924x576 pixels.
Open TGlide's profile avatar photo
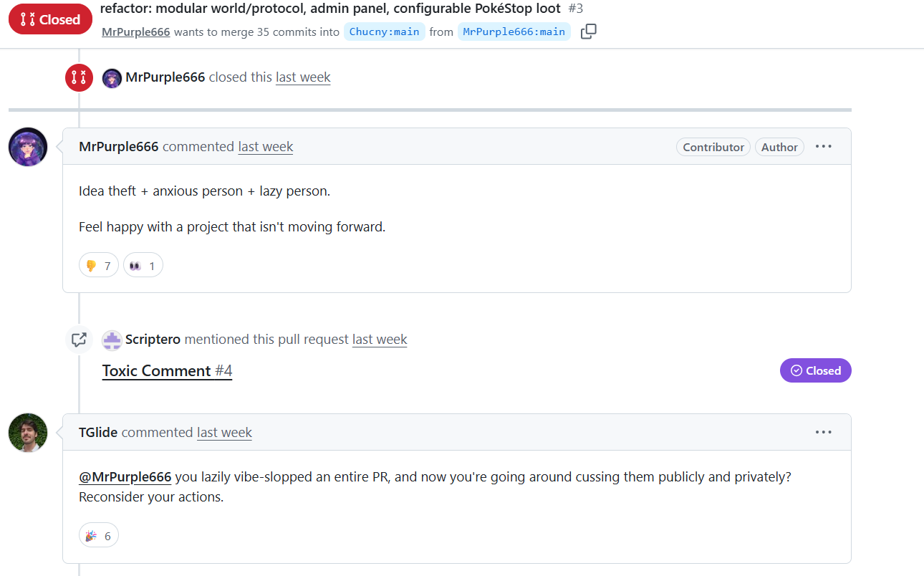[28, 433]
